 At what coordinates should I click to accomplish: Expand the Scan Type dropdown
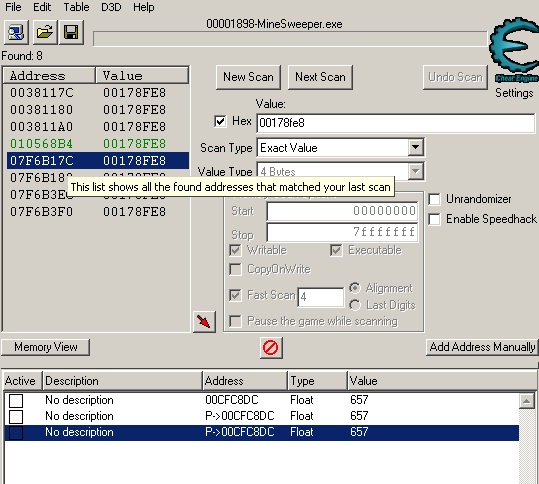click(416, 148)
